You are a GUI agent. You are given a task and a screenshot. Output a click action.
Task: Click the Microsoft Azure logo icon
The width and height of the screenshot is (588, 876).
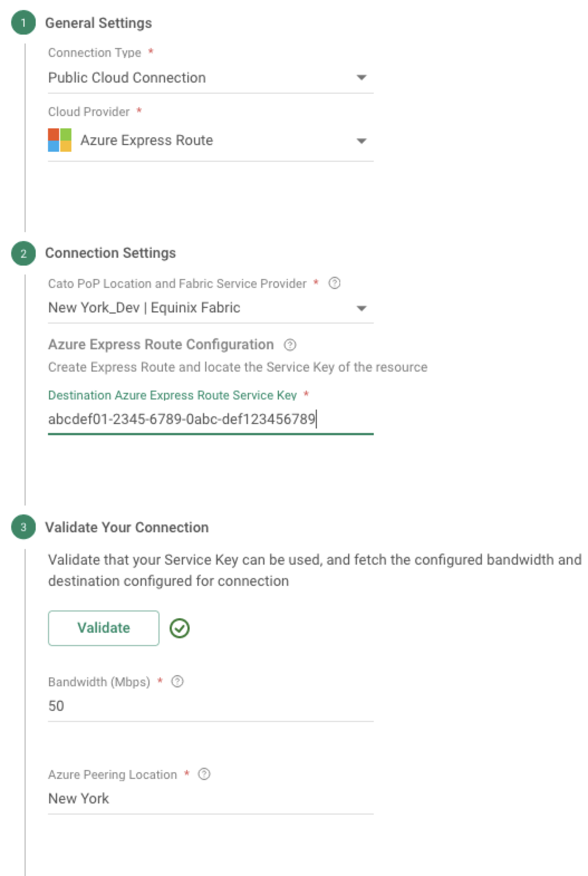click(x=60, y=140)
